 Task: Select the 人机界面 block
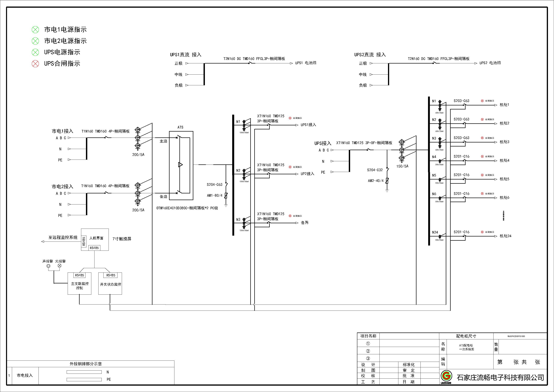pos(96,238)
